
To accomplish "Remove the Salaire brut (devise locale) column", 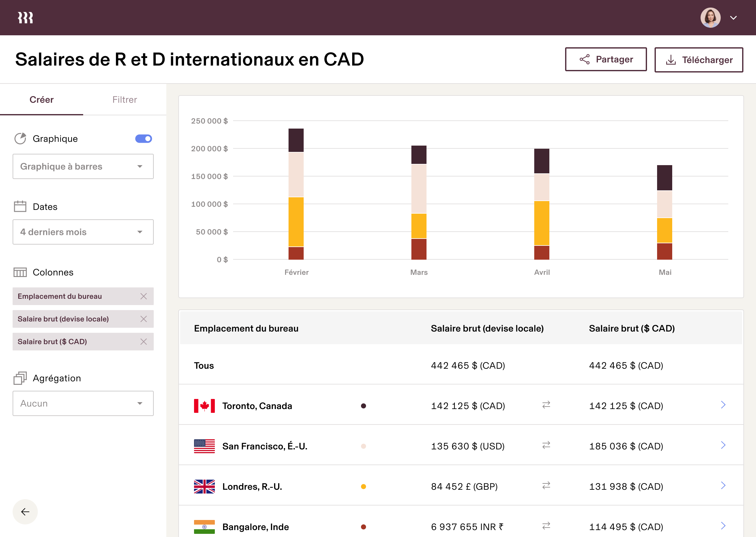I will (x=144, y=319).
